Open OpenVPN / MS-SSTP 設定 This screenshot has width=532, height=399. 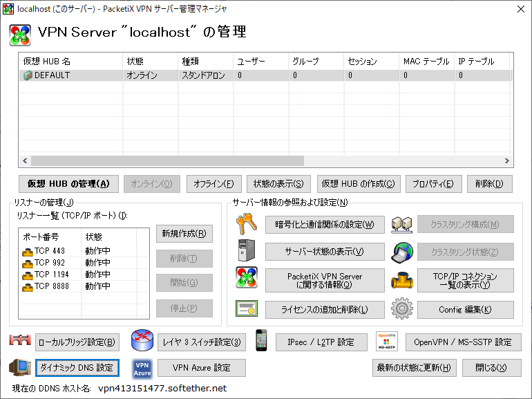coord(463,342)
